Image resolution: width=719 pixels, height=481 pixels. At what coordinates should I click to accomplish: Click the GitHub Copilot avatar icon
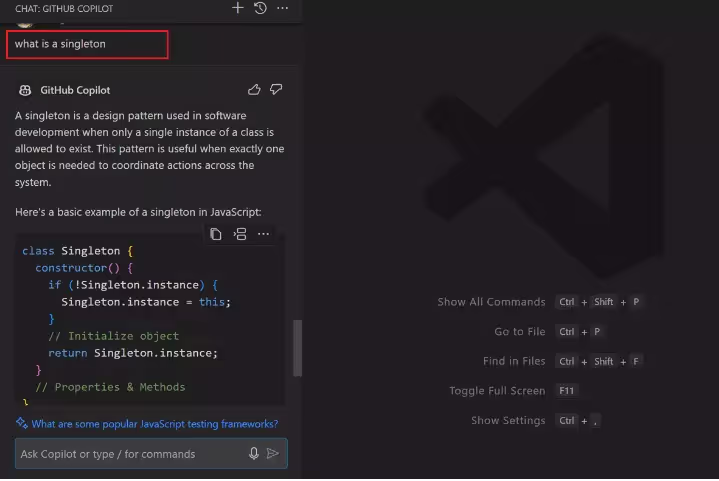pos(25,90)
